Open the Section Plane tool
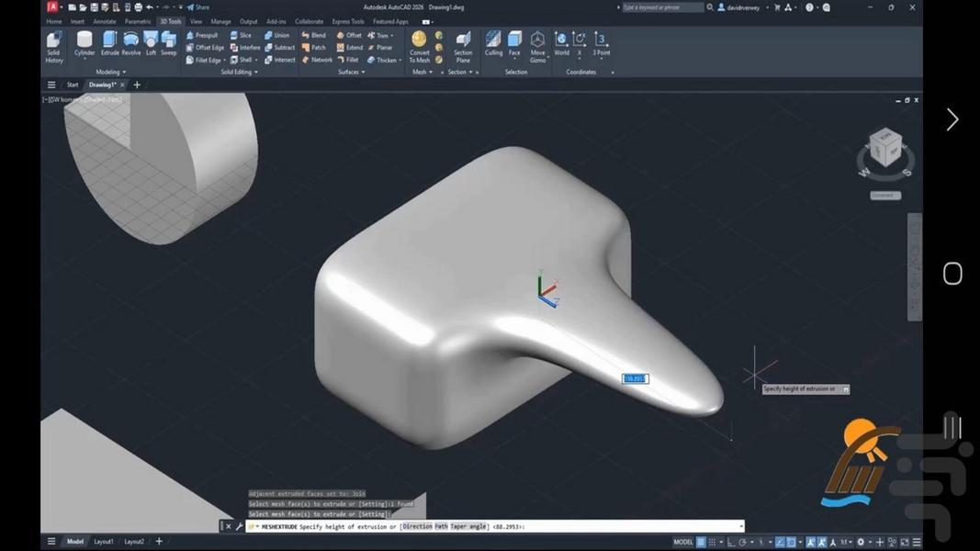The image size is (980, 551). 463,44
